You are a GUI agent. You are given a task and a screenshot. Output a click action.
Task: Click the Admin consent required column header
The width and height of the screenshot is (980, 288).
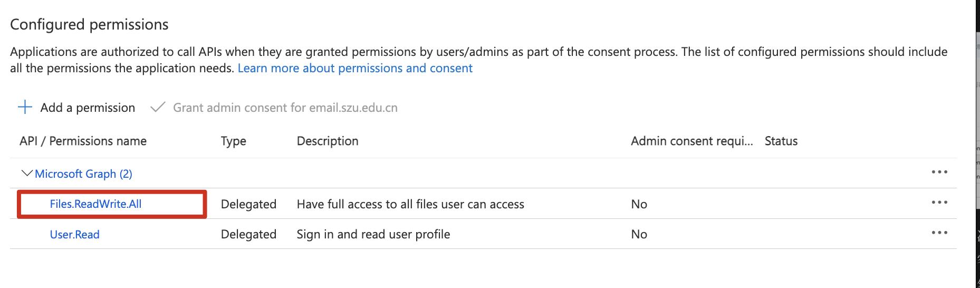(691, 141)
